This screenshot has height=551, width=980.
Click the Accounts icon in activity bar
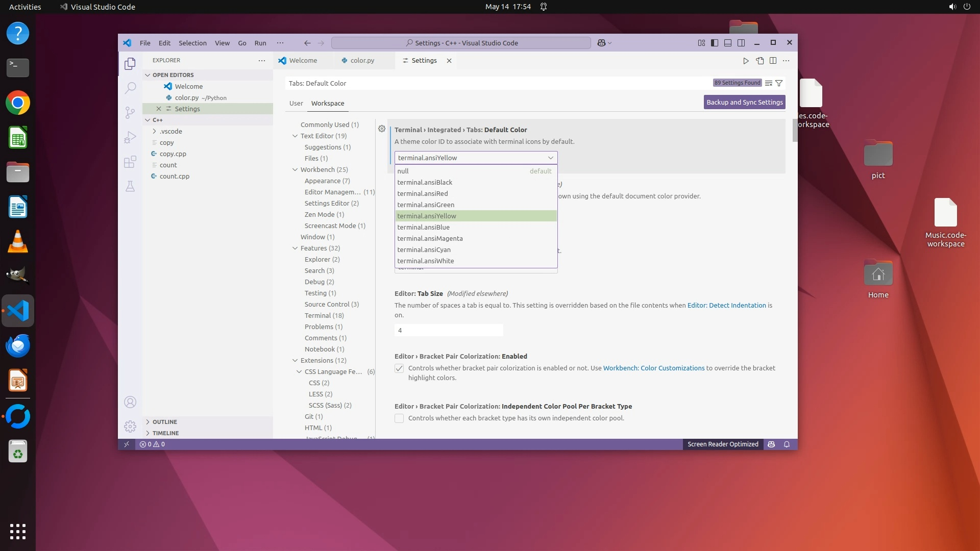click(130, 402)
